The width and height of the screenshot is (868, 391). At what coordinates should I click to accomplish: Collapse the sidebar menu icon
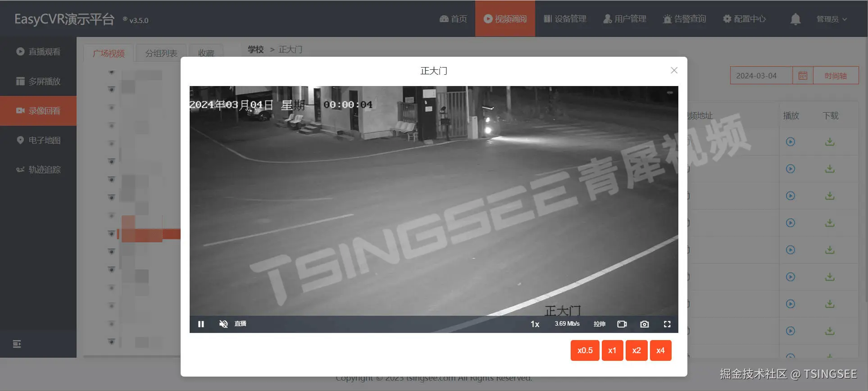coord(17,344)
